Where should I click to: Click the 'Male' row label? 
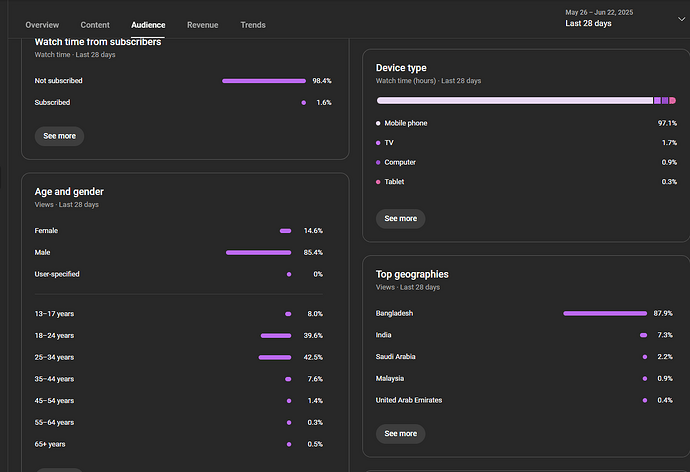click(x=42, y=252)
